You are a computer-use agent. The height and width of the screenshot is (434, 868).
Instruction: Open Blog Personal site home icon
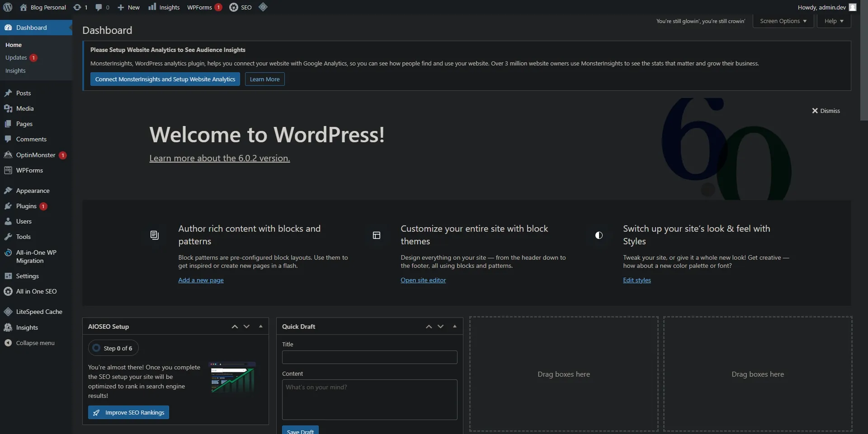click(x=24, y=7)
